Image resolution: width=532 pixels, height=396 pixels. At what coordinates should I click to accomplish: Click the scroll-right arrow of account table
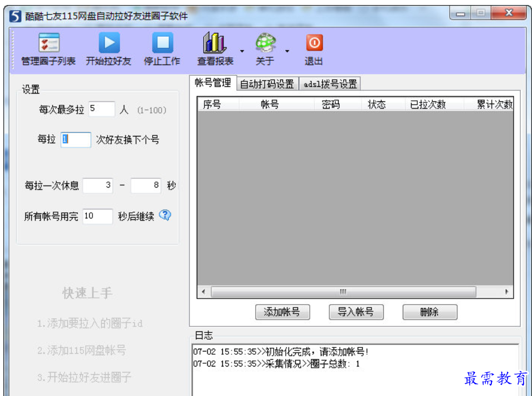coord(506,292)
